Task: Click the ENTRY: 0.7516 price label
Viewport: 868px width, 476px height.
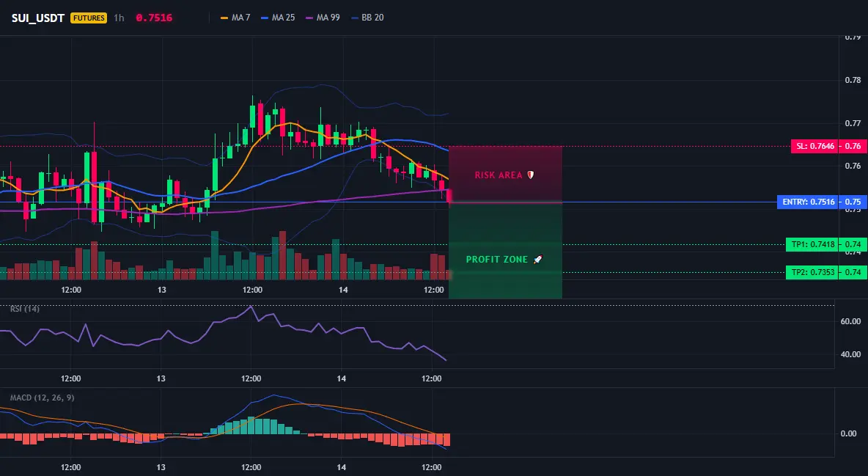Action: click(808, 202)
